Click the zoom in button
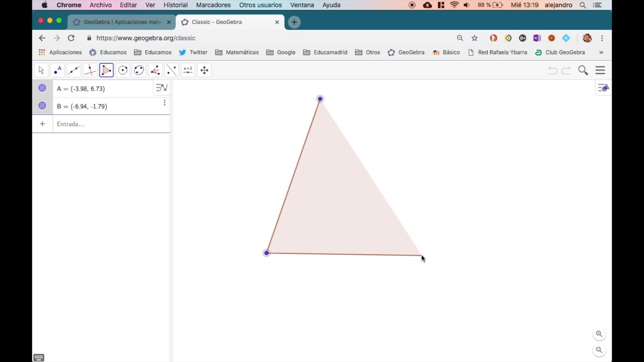The image size is (644, 362). point(599,334)
